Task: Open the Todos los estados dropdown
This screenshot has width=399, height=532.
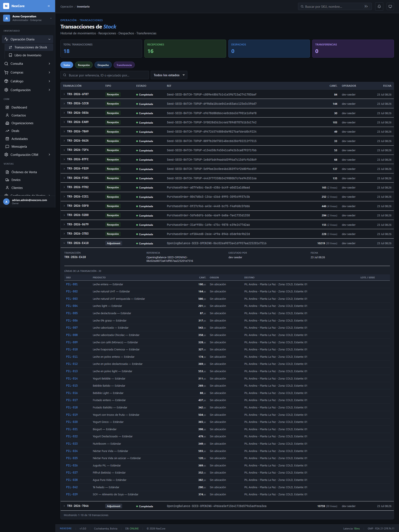Action: [x=169, y=75]
